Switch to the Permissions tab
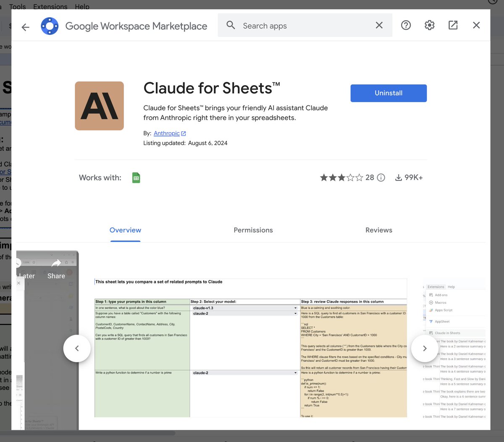Image resolution: width=504 pixels, height=442 pixels. point(253,230)
